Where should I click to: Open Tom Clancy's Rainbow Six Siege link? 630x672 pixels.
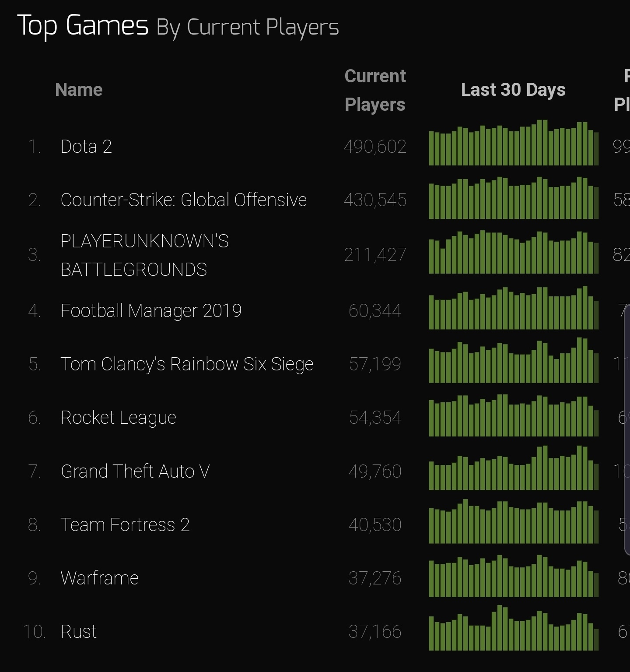coord(187,364)
